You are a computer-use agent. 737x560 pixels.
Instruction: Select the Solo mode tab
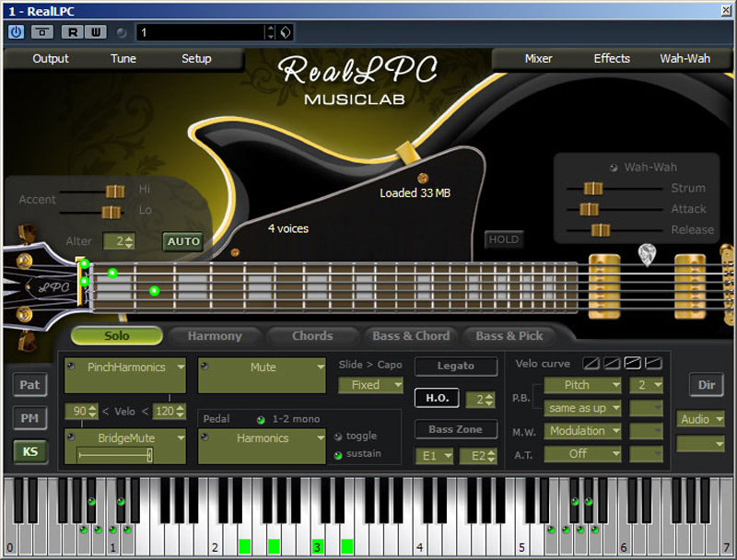coord(117,336)
